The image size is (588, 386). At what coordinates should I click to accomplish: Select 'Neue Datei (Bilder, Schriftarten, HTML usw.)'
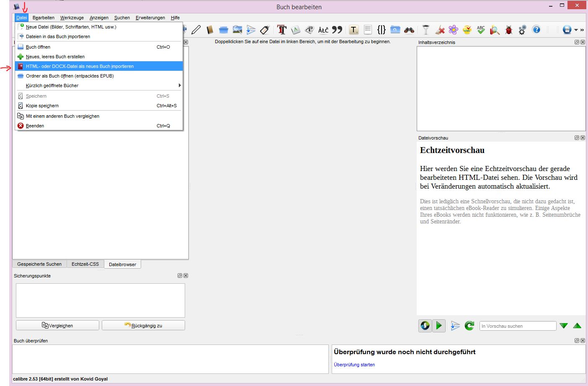point(99,27)
